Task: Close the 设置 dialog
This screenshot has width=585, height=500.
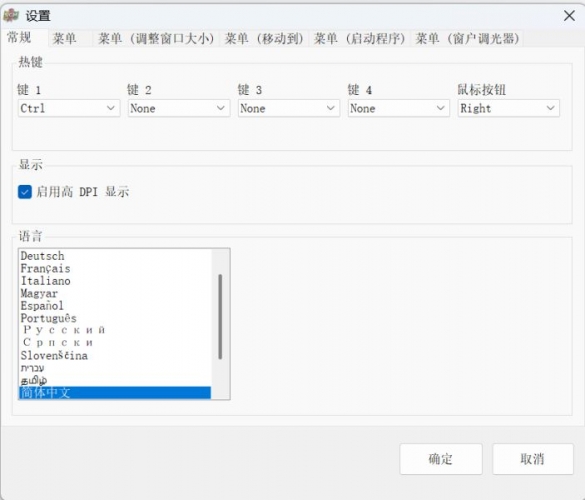Action: pyautogui.click(x=569, y=16)
